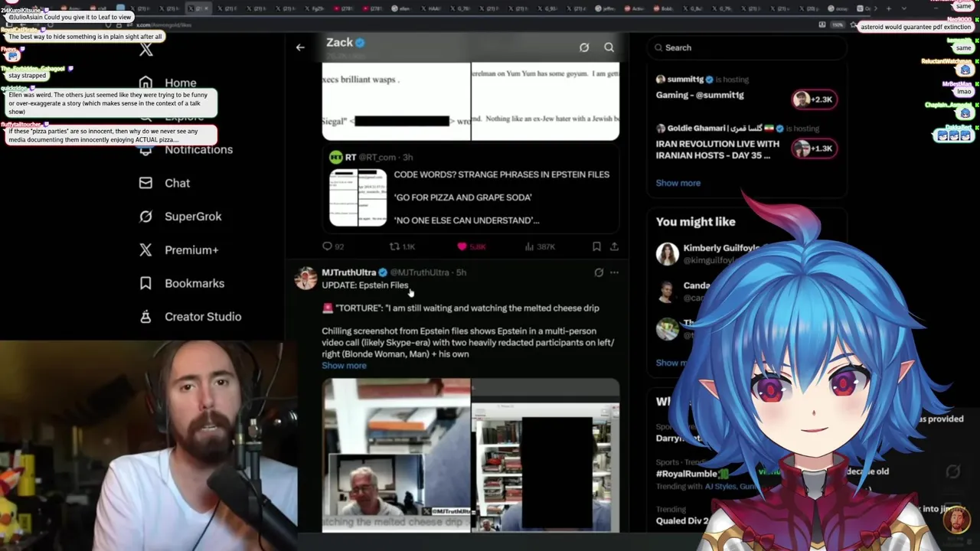Reply to tweet with 92 comments

point(333,246)
